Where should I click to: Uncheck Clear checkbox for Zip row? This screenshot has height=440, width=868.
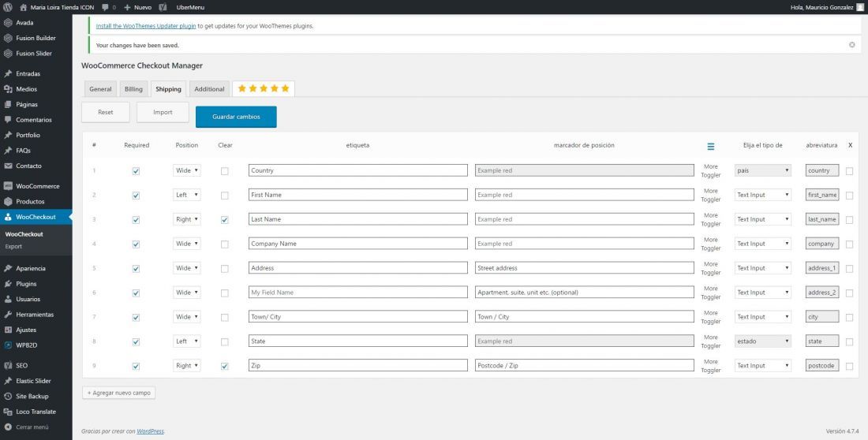click(224, 366)
